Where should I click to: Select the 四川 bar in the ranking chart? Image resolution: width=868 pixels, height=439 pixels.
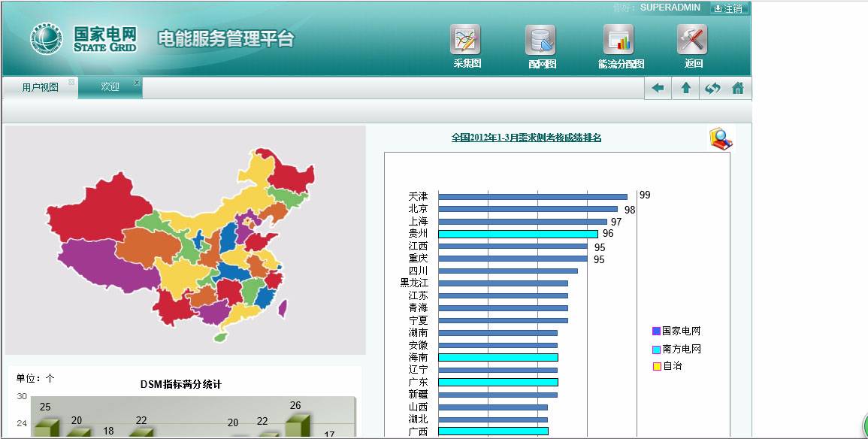[x=507, y=271]
